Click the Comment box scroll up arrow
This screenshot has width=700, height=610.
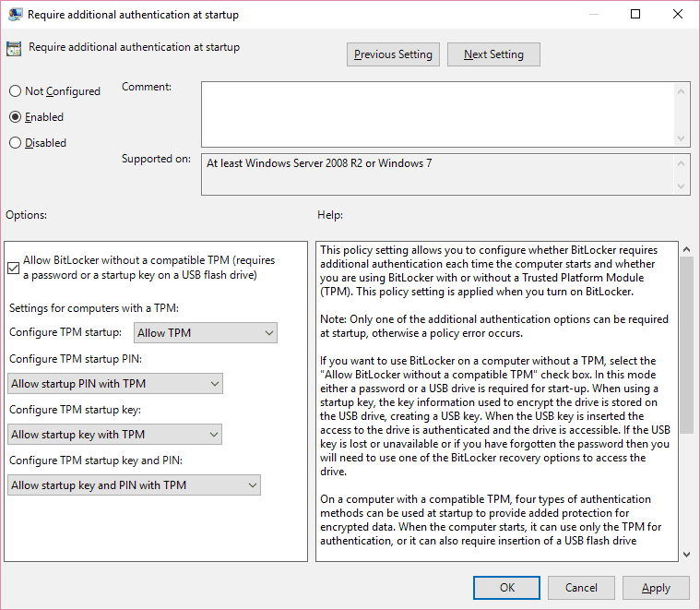tap(682, 91)
